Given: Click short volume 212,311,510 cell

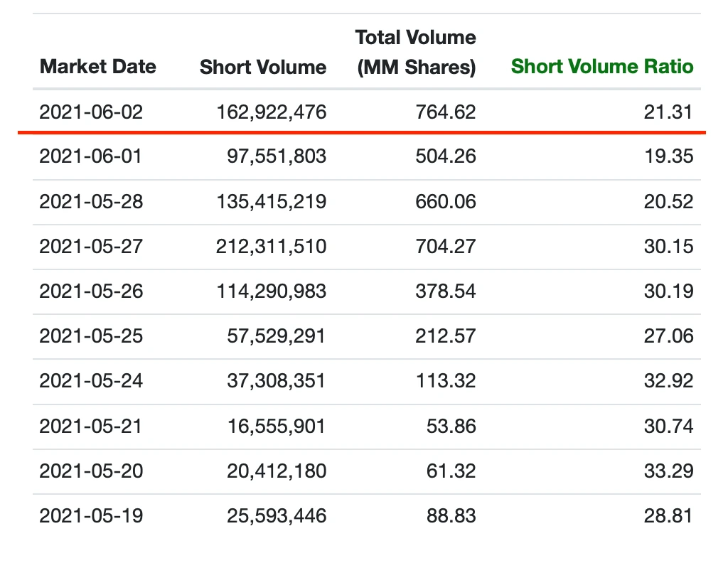Looking at the screenshot, I should 272,247.
